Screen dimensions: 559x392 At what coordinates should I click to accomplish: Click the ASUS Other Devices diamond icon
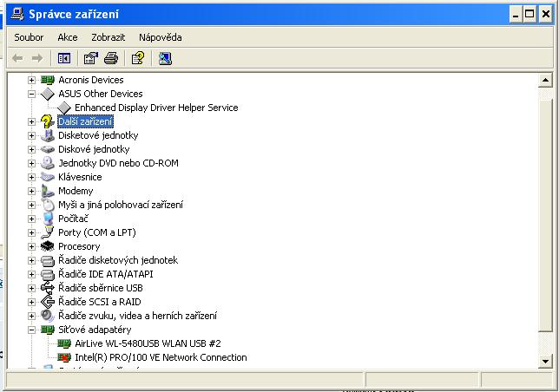click(x=48, y=94)
